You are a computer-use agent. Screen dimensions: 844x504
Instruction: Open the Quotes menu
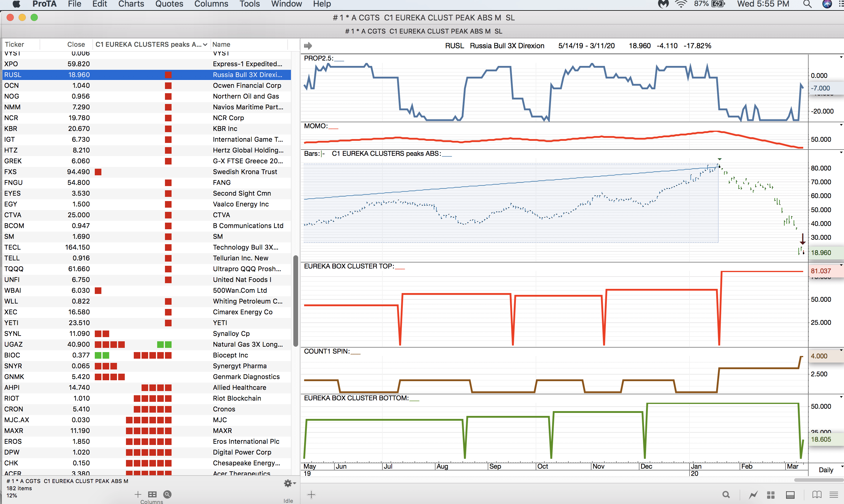(x=169, y=4)
